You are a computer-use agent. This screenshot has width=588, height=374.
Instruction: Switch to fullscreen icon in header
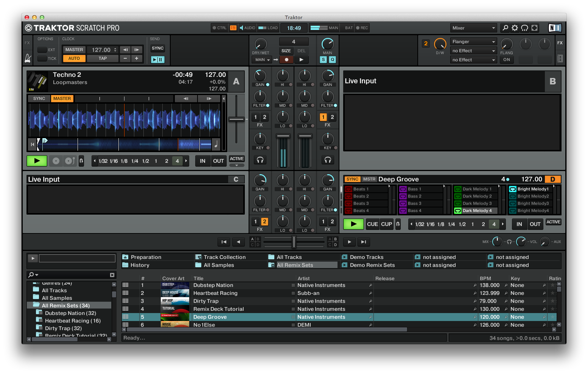pyautogui.click(x=534, y=28)
